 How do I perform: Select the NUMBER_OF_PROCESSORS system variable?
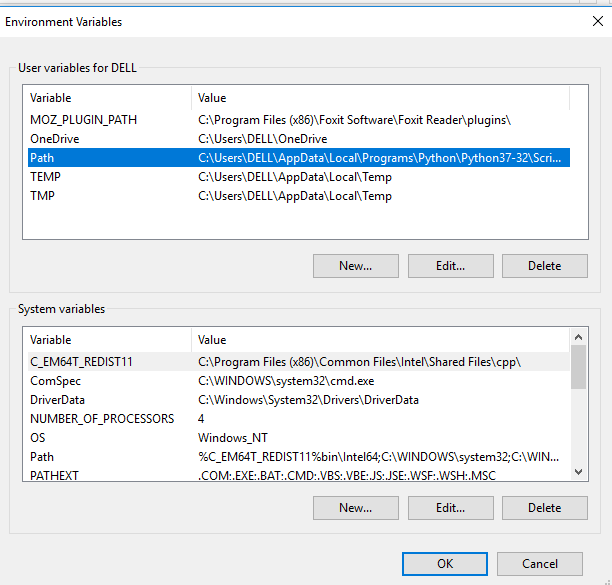102,419
